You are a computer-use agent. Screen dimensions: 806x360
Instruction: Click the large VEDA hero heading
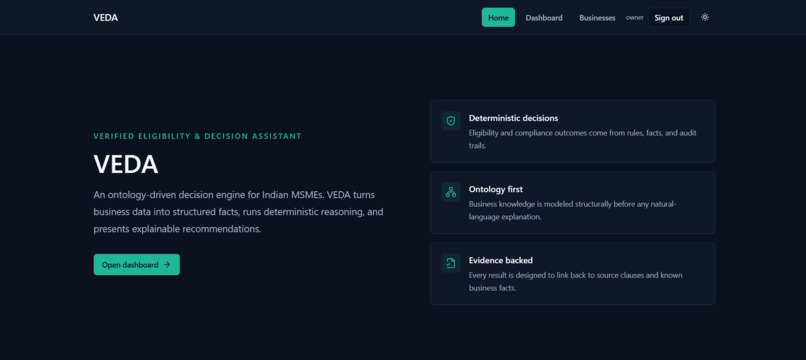(125, 164)
